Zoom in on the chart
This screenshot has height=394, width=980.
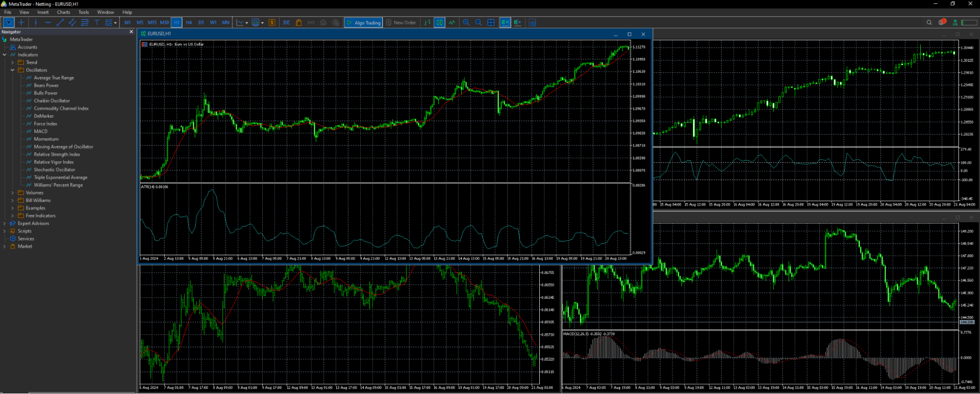[x=466, y=23]
